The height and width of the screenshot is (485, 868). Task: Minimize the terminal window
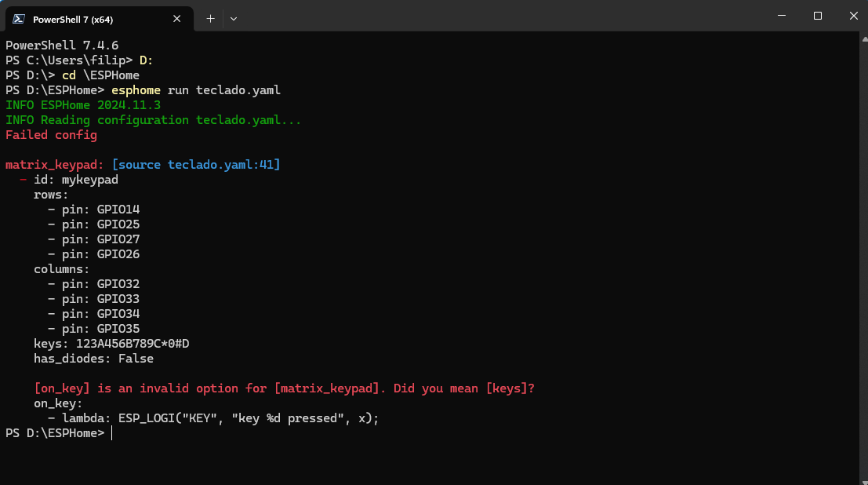click(x=782, y=16)
